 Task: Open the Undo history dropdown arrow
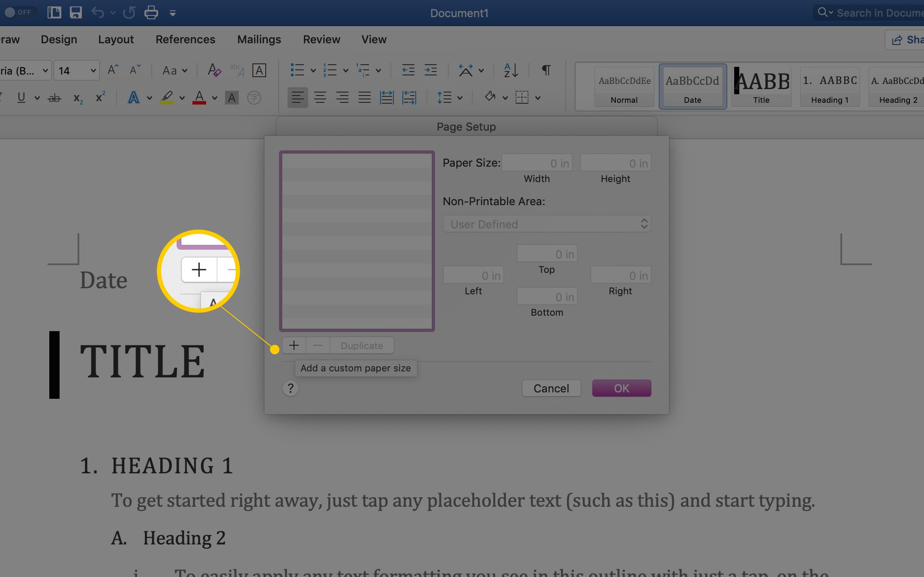coord(113,13)
